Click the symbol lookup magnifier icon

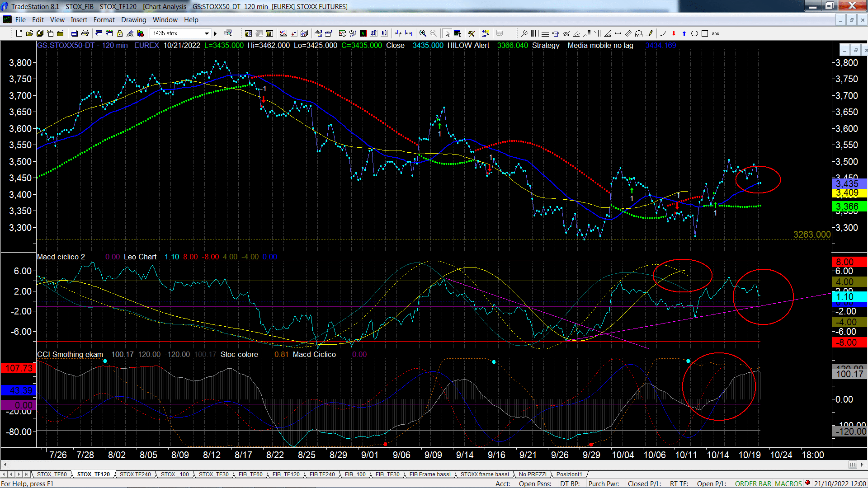(x=228, y=33)
